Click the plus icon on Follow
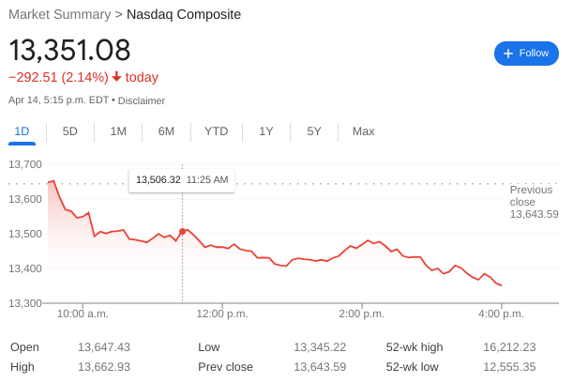 pos(508,54)
